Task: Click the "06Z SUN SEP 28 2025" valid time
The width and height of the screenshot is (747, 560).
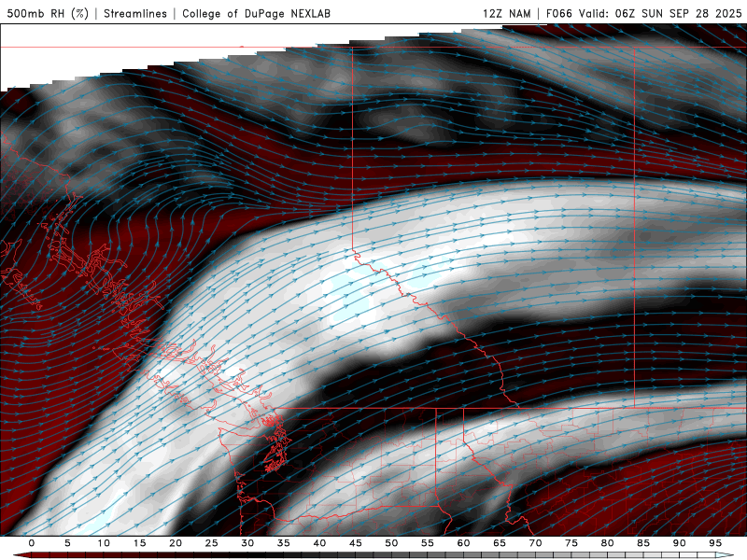Action: [x=679, y=13]
